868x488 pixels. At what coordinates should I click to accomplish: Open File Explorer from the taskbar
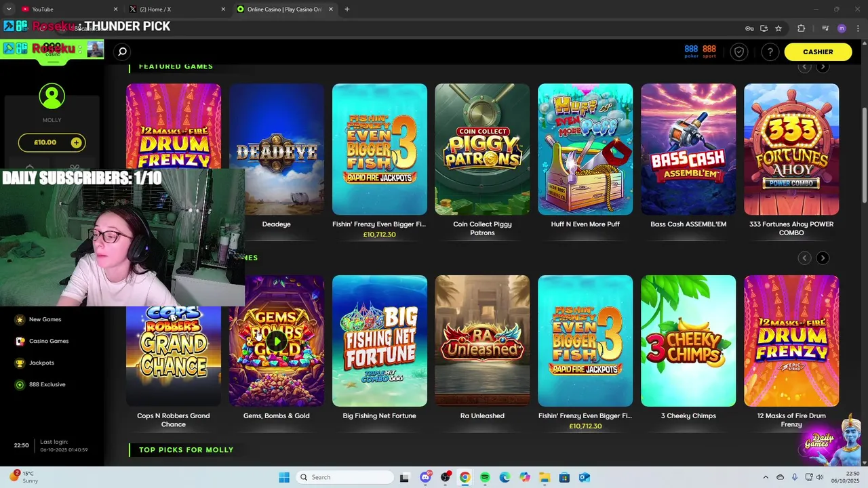545,477
